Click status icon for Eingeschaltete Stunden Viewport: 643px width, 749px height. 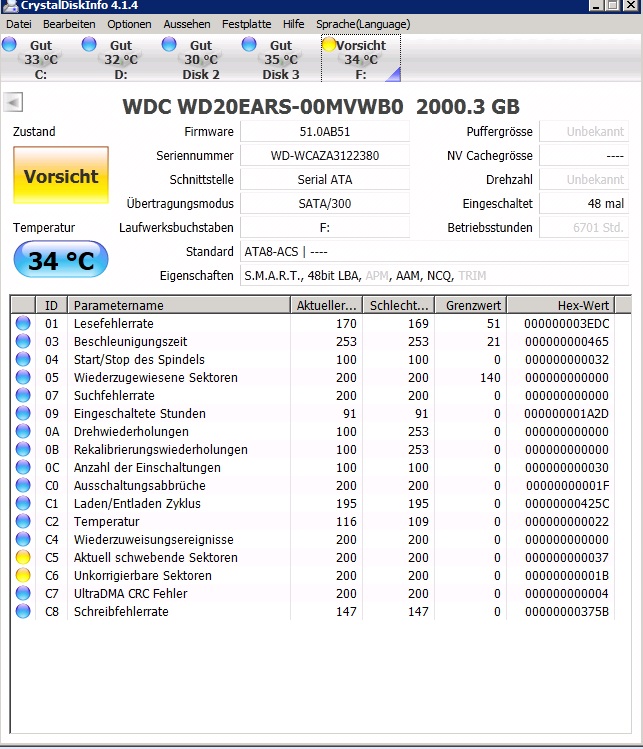[23, 413]
